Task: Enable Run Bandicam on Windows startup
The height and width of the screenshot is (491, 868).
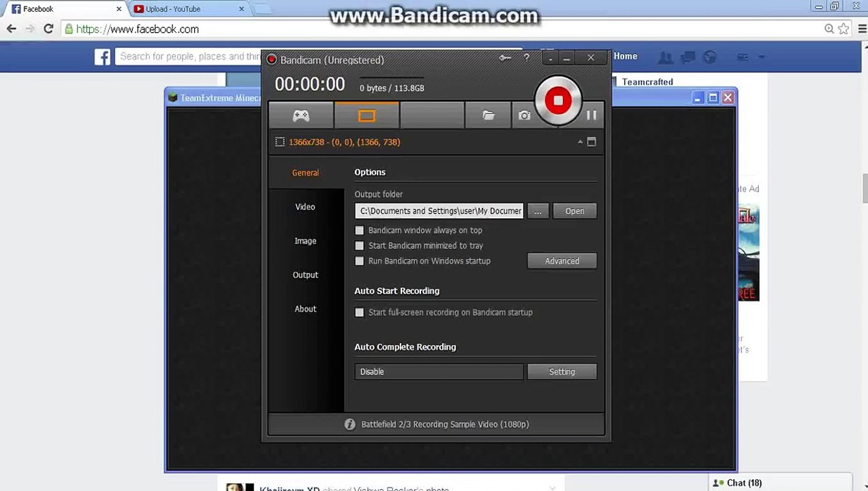Action: [x=360, y=261]
